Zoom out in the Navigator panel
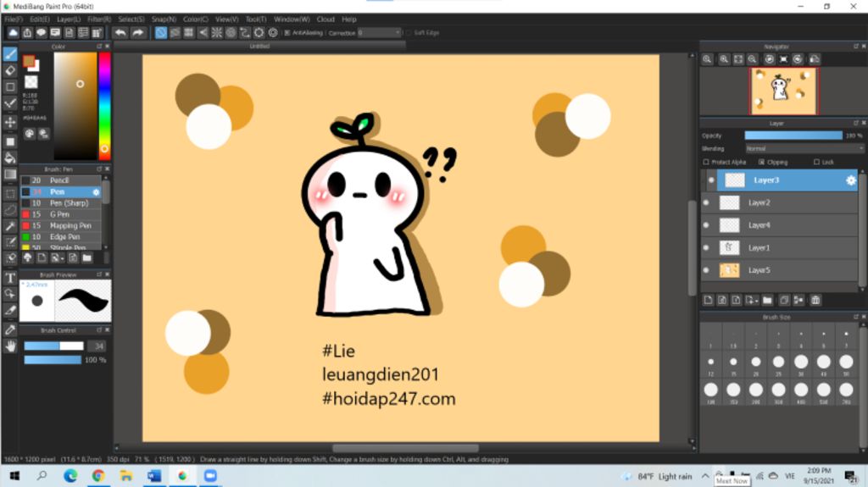Image resolution: width=868 pixels, height=487 pixels. tap(753, 59)
